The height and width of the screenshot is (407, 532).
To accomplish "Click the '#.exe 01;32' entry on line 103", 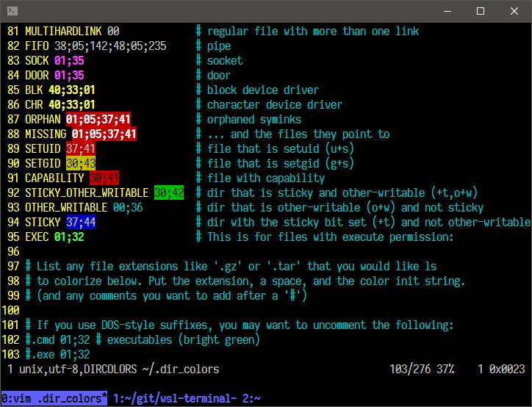I will pyautogui.click(x=57, y=354).
